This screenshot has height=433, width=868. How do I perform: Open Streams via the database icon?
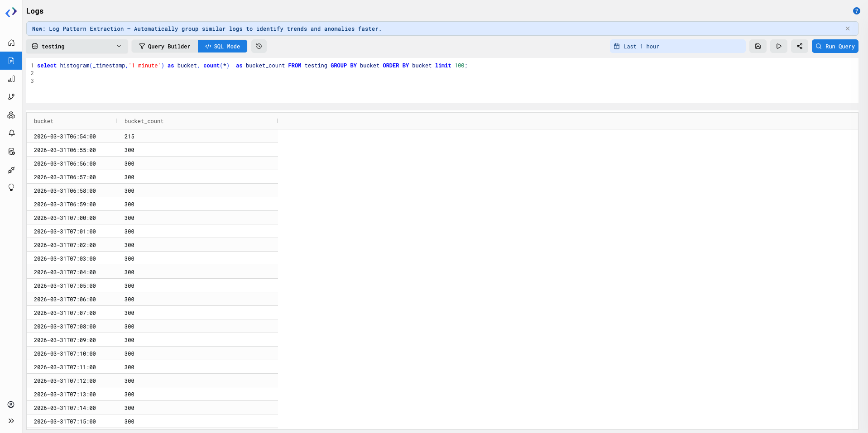(11, 152)
